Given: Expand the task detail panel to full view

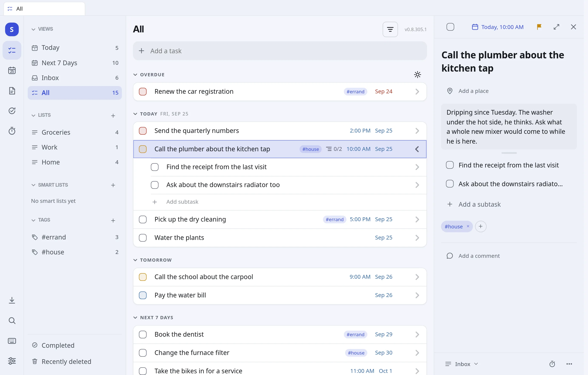Looking at the screenshot, I should [556, 27].
